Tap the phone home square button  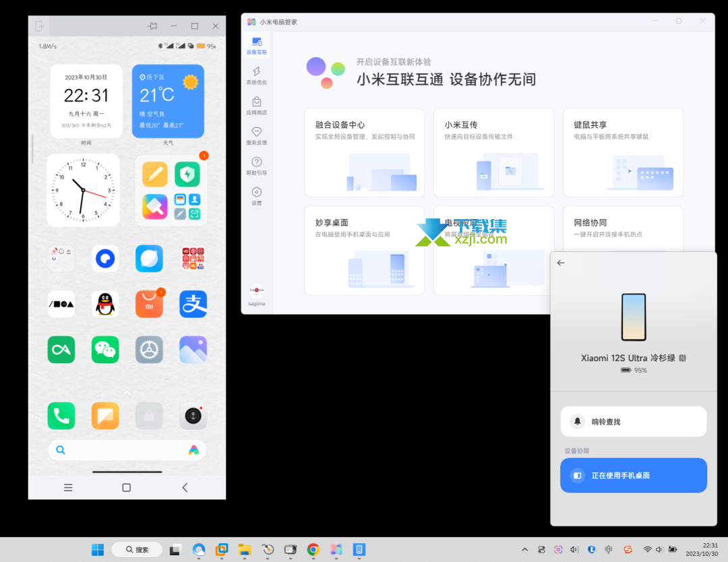tap(126, 487)
